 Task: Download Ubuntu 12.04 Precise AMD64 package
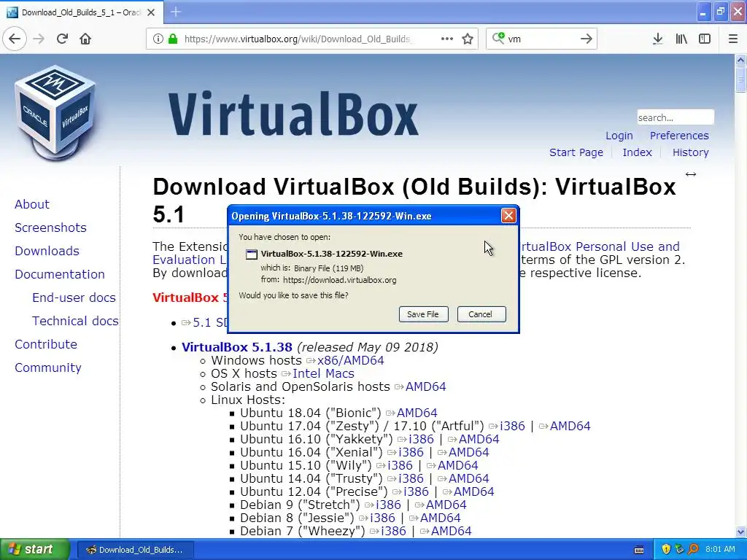[474, 491]
